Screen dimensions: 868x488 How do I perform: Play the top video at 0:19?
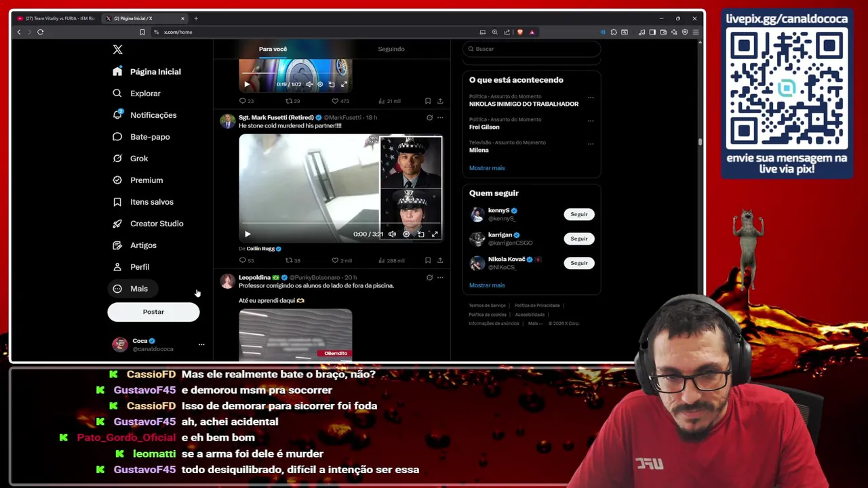coord(247,84)
